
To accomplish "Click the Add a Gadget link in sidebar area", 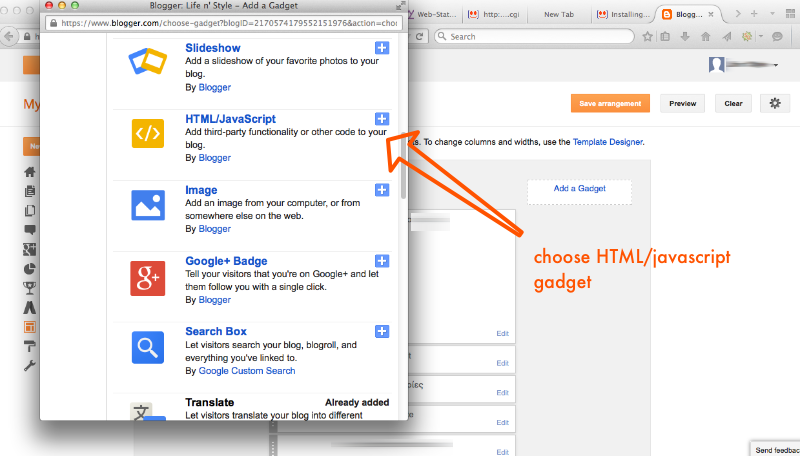I will tap(580, 189).
